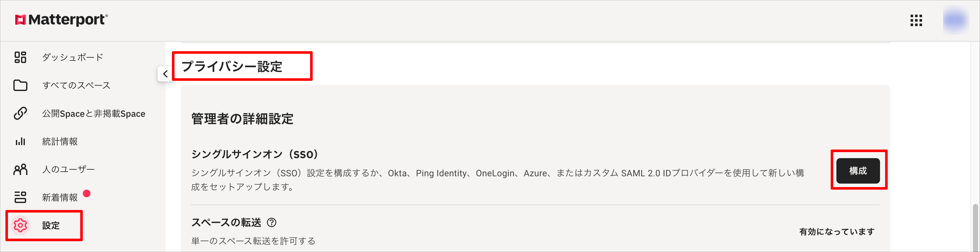Click the 有効になっています status label
The image size is (980, 252).
[837, 232]
